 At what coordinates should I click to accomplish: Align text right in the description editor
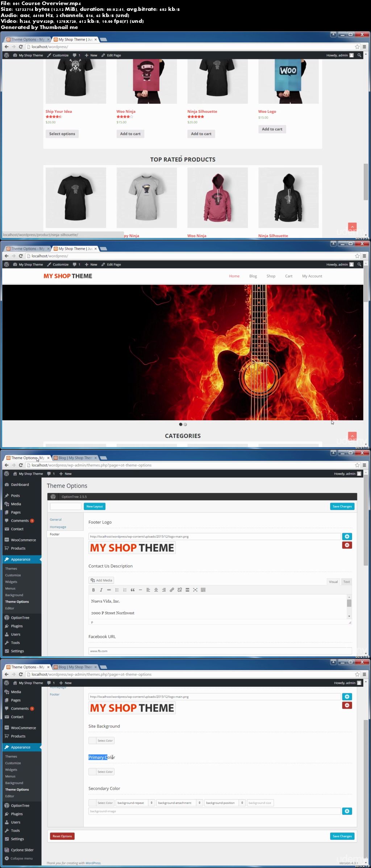pos(164,590)
